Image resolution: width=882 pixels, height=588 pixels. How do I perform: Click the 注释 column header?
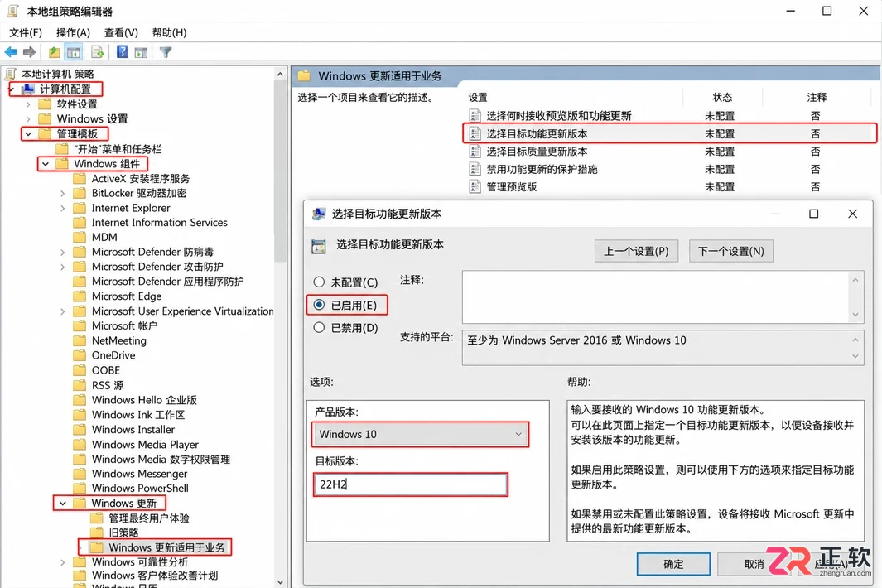coord(817,98)
